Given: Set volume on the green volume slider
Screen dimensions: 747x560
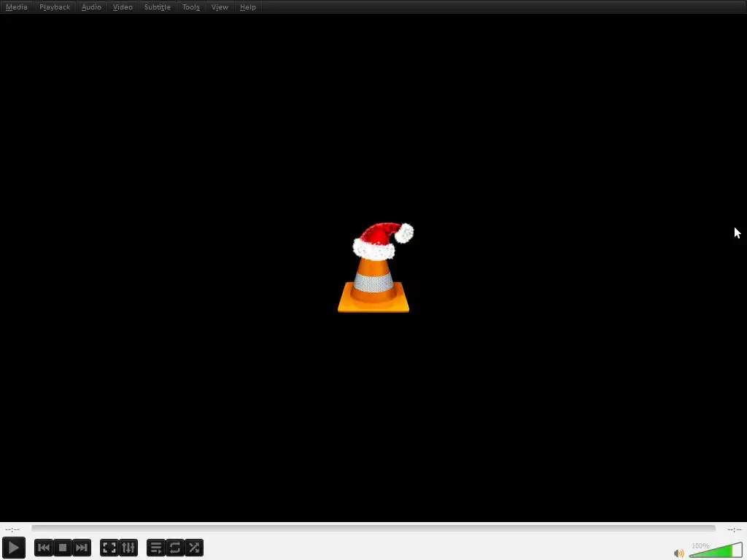Looking at the screenshot, I should pyautogui.click(x=716, y=550).
